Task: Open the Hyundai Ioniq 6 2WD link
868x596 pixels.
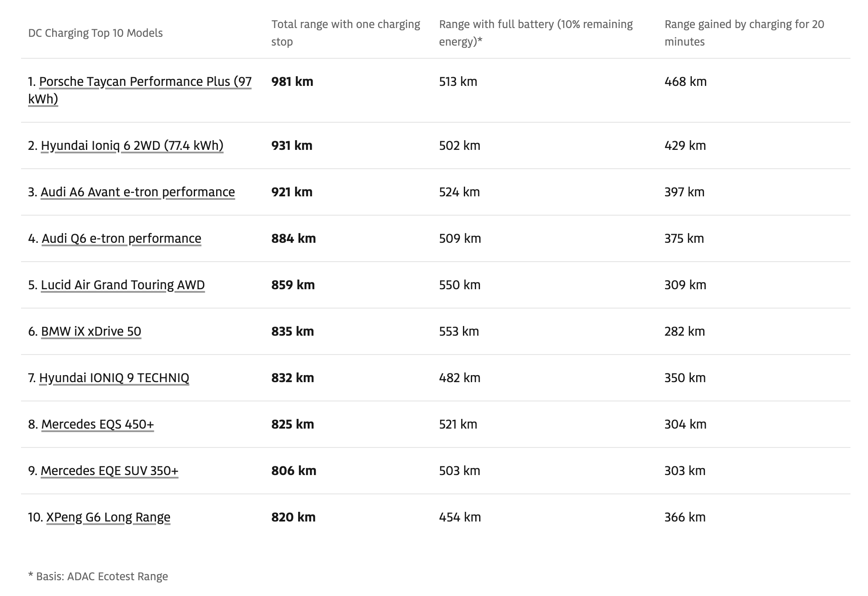Action: (132, 145)
